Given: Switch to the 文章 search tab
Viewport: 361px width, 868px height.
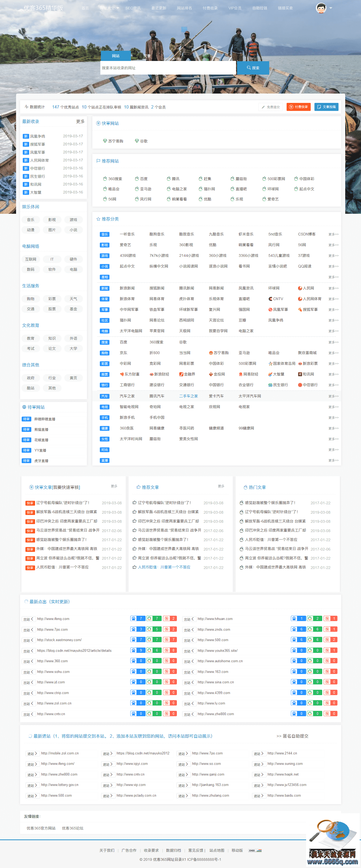Looking at the screenshot, I should tap(147, 56).
